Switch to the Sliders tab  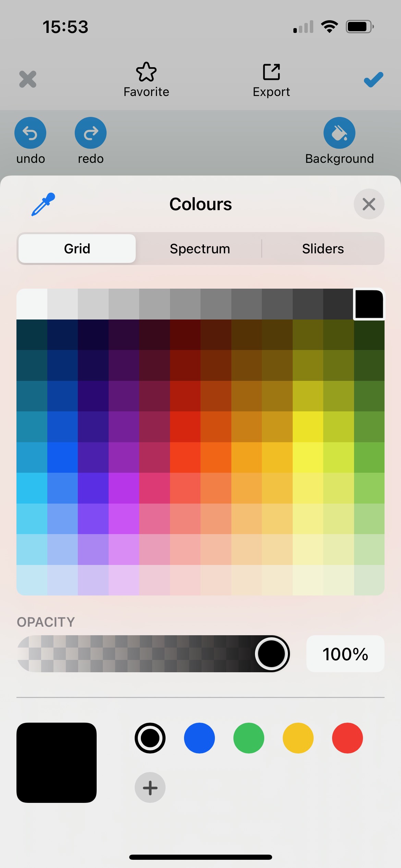323,249
